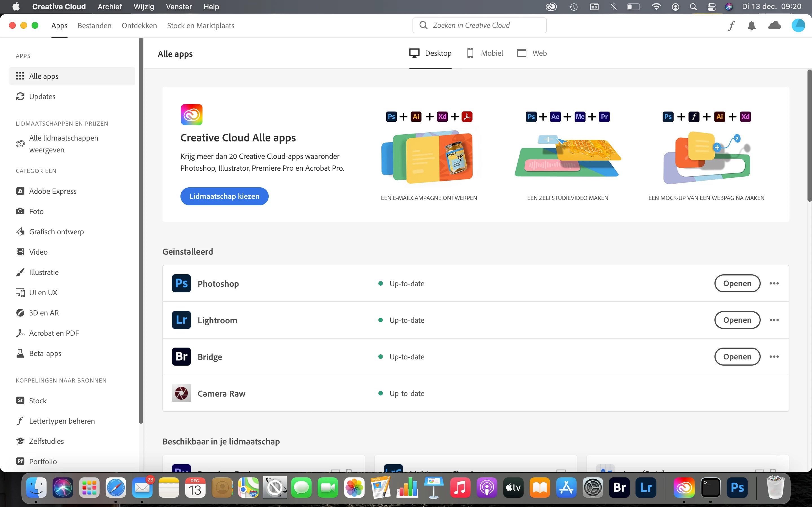This screenshot has width=812, height=507.
Task: Expand more options menu for Lightroom
Action: tap(774, 320)
